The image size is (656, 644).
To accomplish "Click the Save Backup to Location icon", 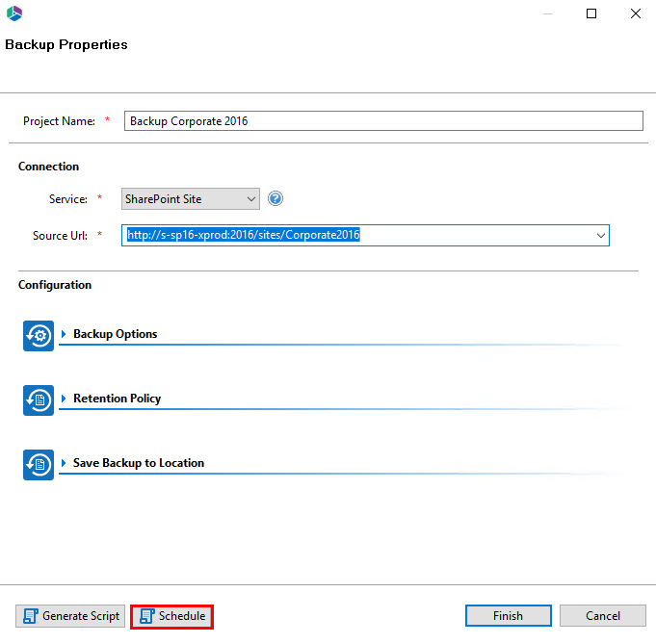I will click(39, 464).
